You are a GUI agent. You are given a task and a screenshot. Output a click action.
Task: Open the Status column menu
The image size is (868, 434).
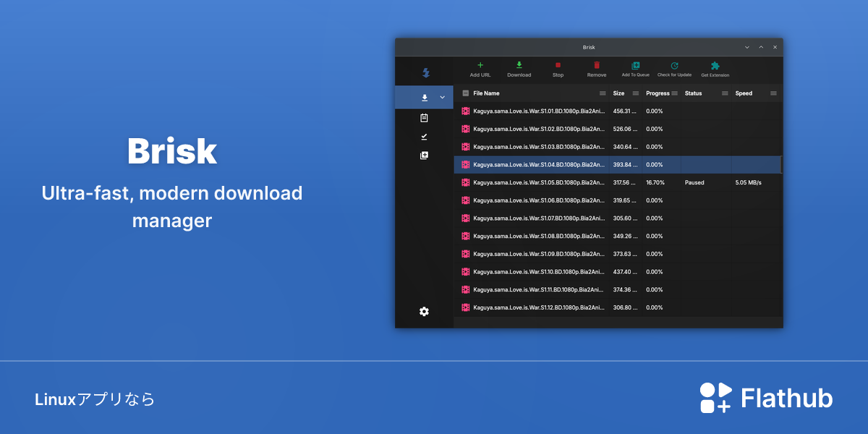coord(725,93)
